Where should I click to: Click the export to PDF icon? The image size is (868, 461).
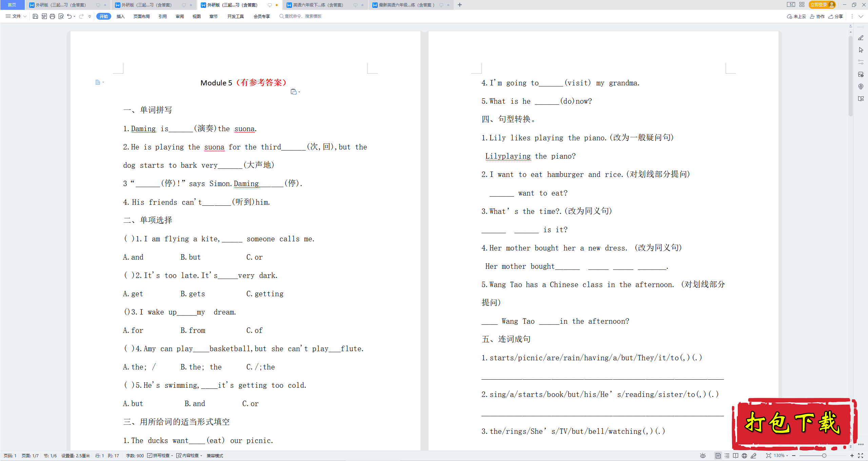click(x=44, y=16)
